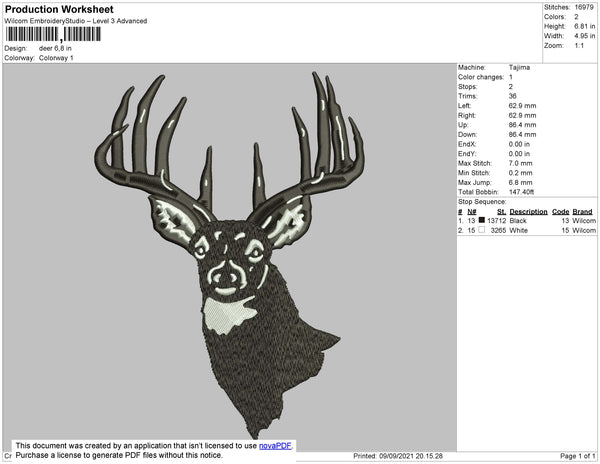Select stop sequence row 2 White

click(527, 230)
